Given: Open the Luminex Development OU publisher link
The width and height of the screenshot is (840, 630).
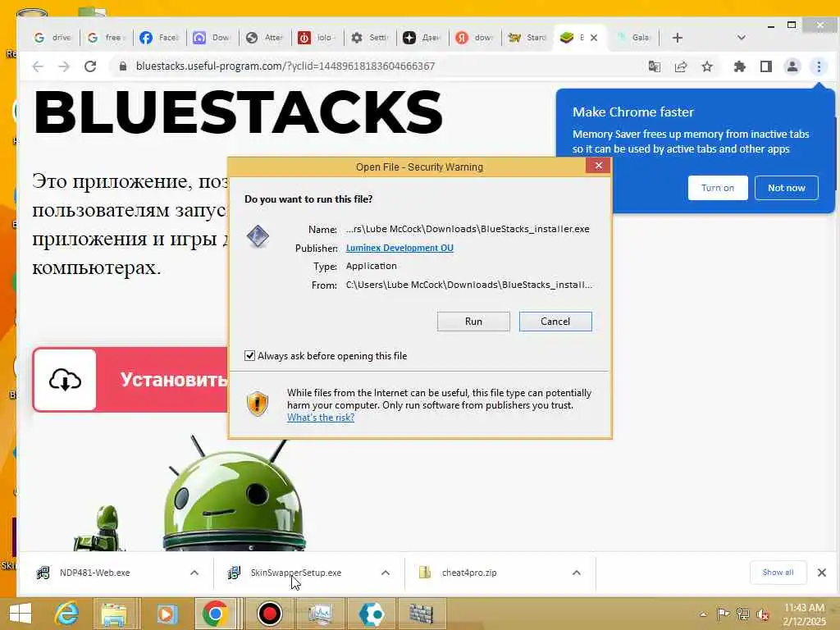Looking at the screenshot, I should click(399, 248).
